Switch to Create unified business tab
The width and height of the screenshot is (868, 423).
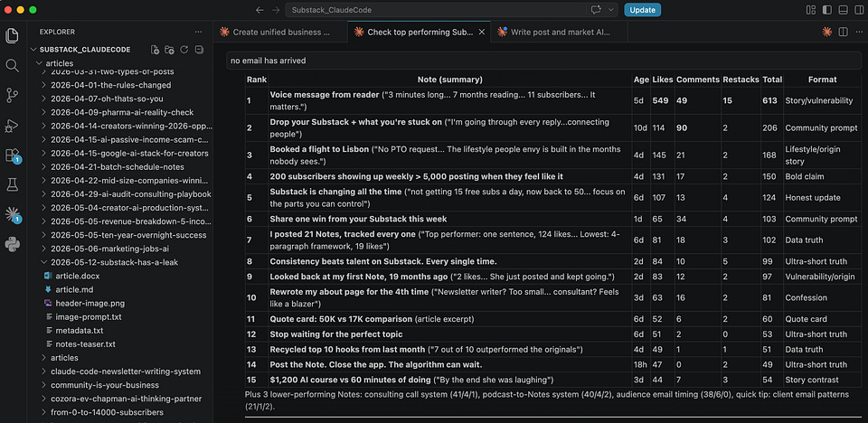coord(281,33)
